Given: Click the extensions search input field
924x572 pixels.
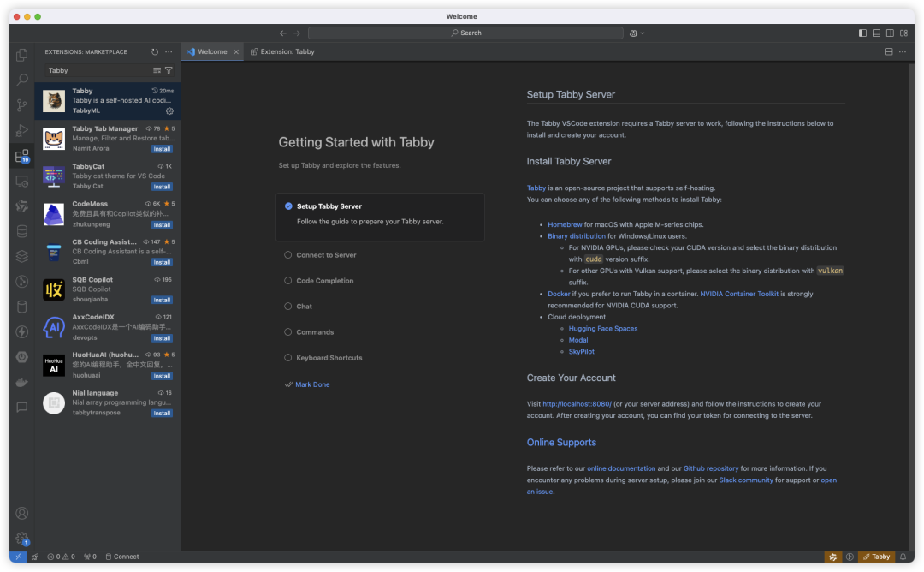Looking at the screenshot, I should pyautogui.click(x=98, y=70).
